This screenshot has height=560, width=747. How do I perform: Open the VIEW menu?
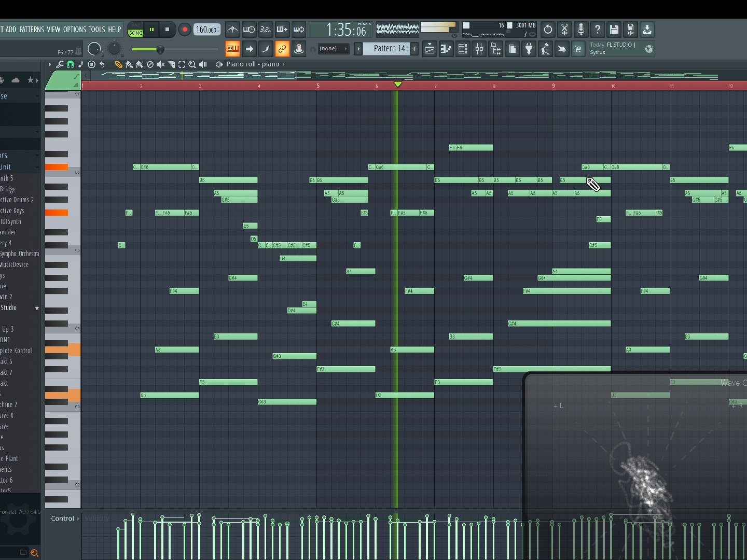click(53, 30)
